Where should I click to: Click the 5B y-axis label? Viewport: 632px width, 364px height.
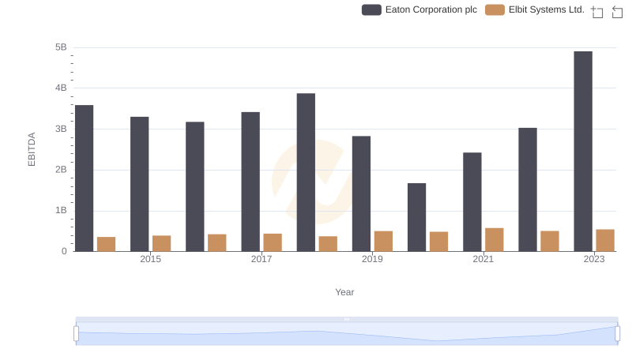[61, 47]
